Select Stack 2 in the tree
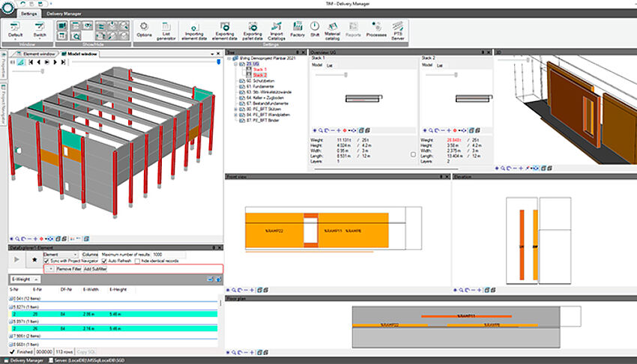 (x=259, y=75)
